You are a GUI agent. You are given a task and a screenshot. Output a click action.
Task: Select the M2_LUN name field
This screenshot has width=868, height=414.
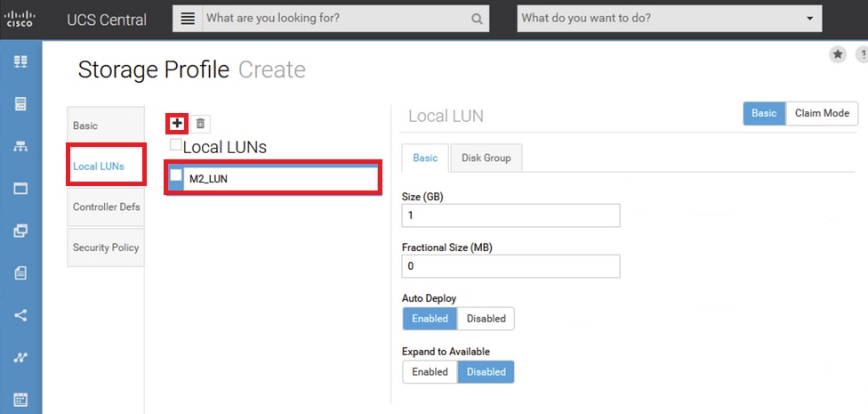(x=281, y=178)
